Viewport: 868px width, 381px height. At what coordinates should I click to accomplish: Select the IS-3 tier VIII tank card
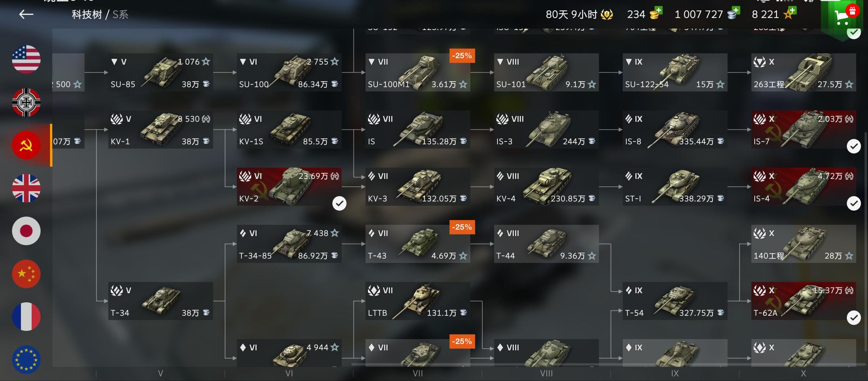point(547,129)
